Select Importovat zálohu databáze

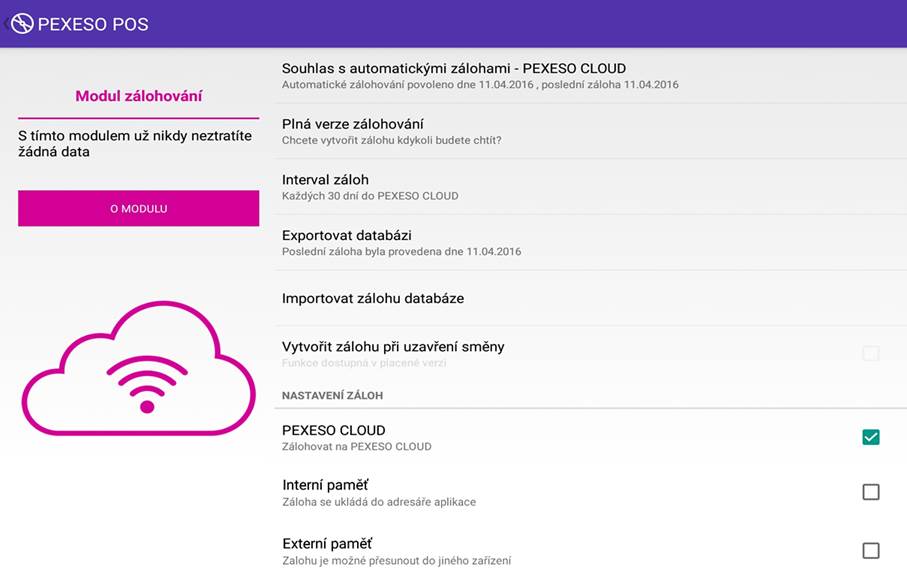pyautogui.click(x=591, y=298)
